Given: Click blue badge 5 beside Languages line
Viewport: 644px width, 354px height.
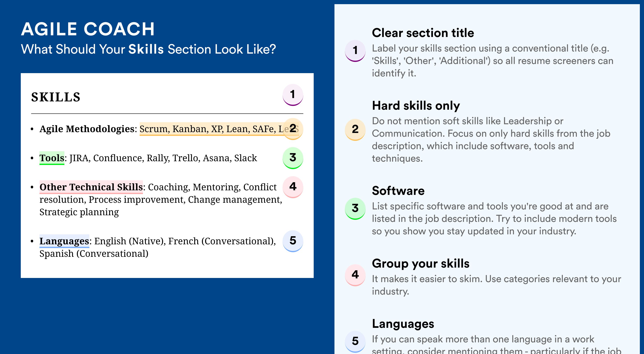Looking at the screenshot, I should tap(293, 241).
